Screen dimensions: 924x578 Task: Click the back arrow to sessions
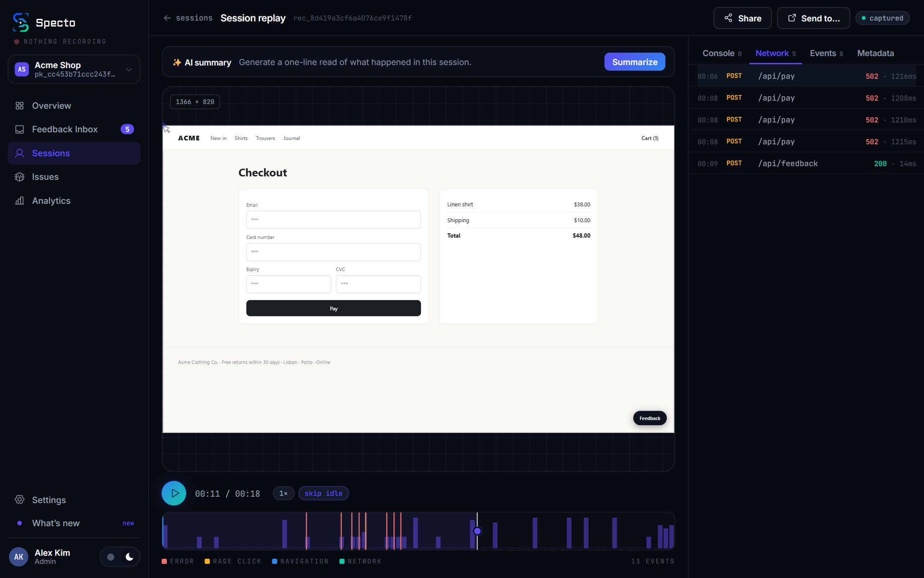(167, 18)
